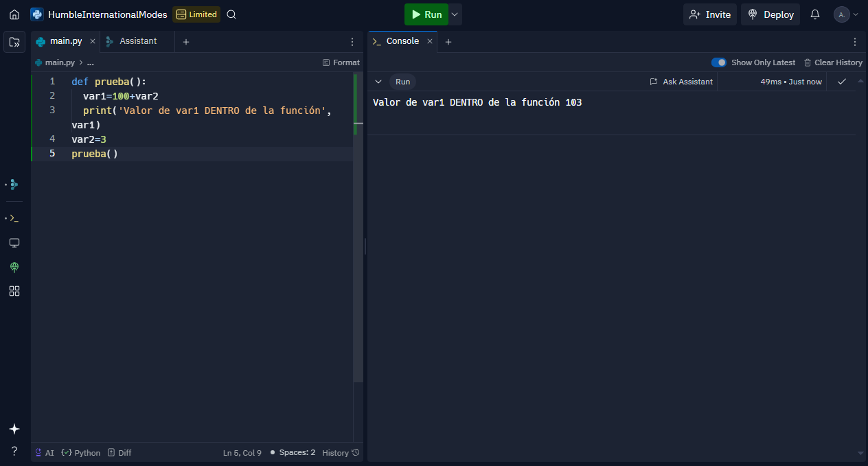Click the sparkle icon at the sidebar bottom
The height and width of the screenshot is (466, 868).
coord(14,429)
